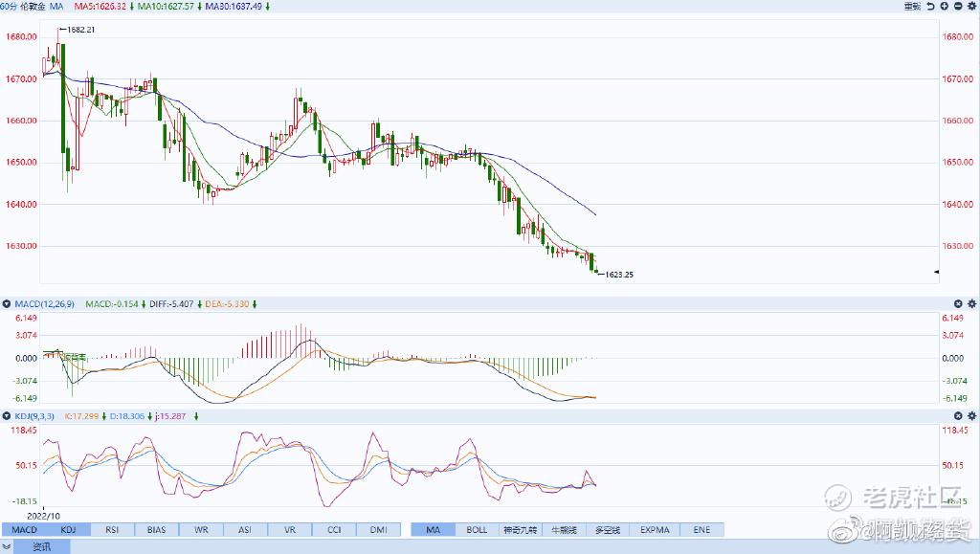Select the 牛熊线 overlay tab
This screenshot has height=554, width=980.
tap(565, 530)
